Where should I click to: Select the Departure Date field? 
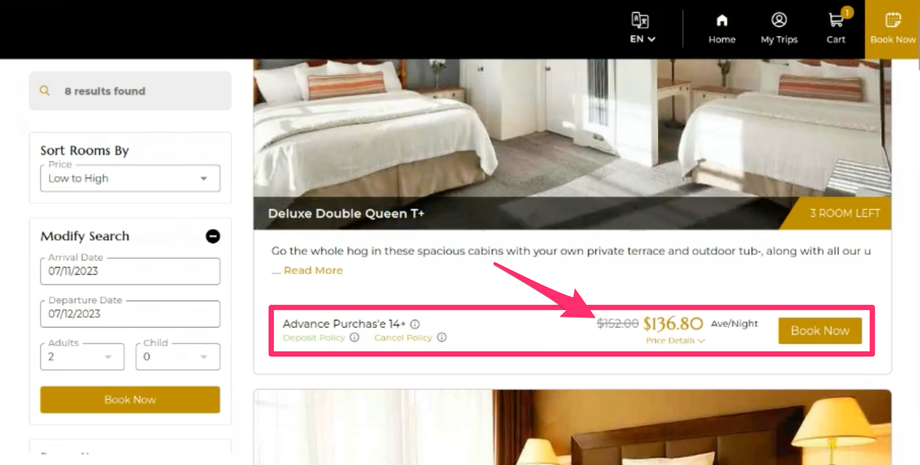(130, 314)
